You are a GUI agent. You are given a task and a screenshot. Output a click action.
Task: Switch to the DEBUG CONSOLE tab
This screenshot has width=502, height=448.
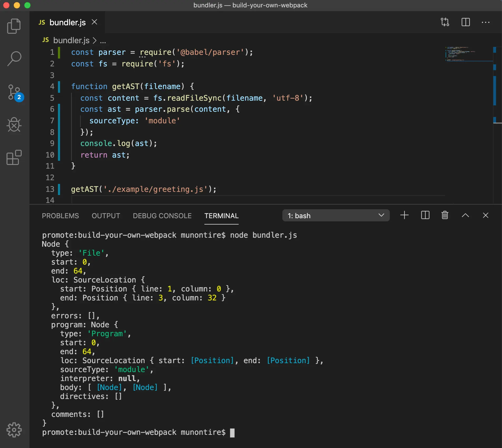coord(162,216)
